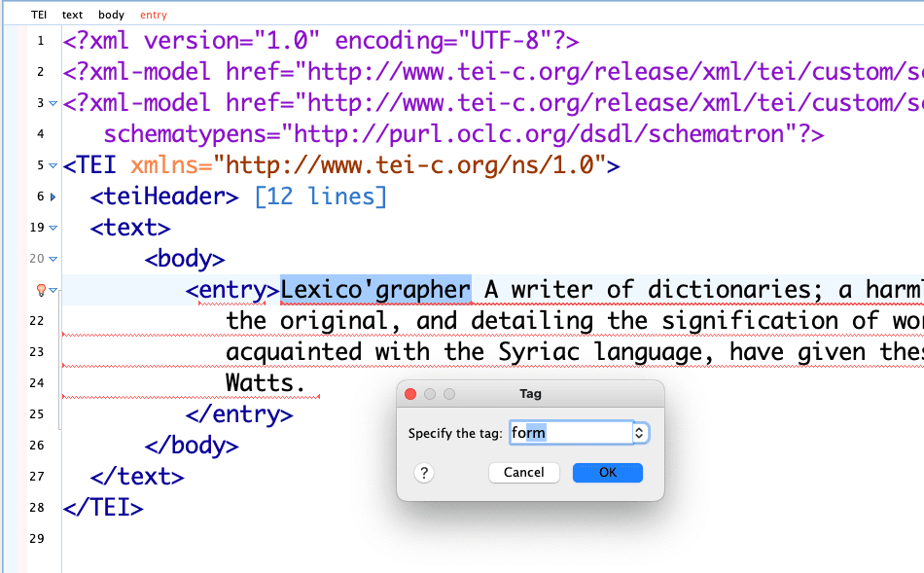Open the Tag dialog help button
924x573 pixels.
coord(423,473)
